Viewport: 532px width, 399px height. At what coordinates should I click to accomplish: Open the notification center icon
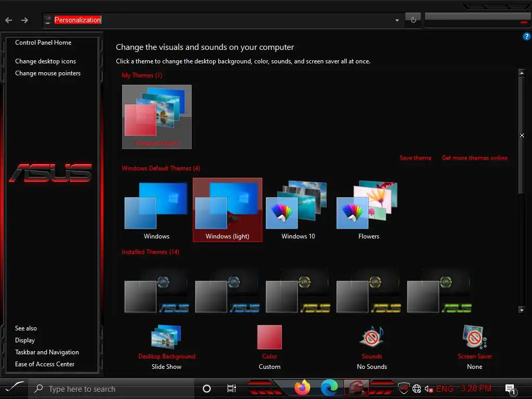pos(511,389)
